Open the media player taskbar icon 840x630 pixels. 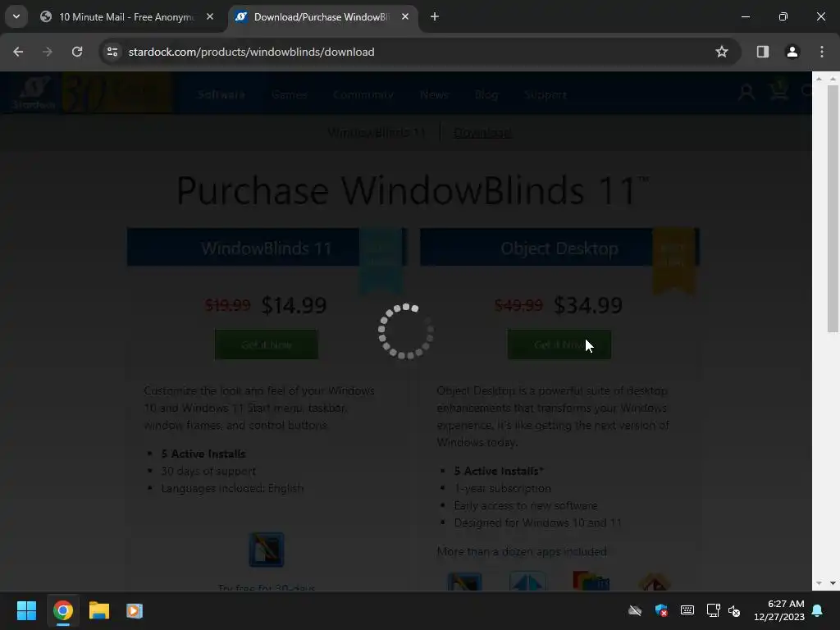(135, 610)
